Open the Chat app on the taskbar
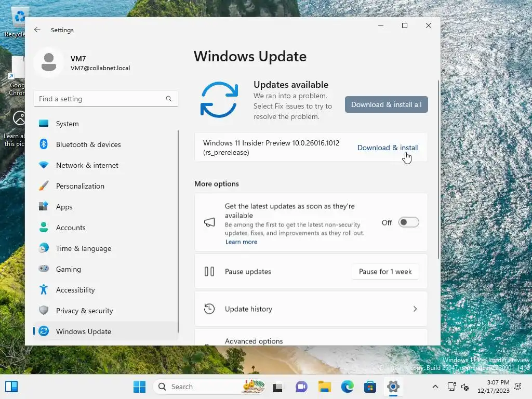The image size is (532, 399). tap(301, 387)
